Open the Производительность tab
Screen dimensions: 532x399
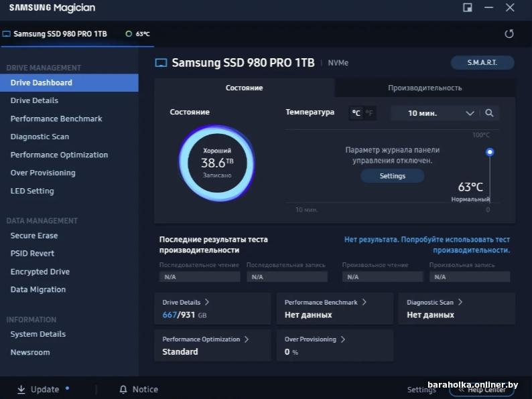click(x=425, y=88)
